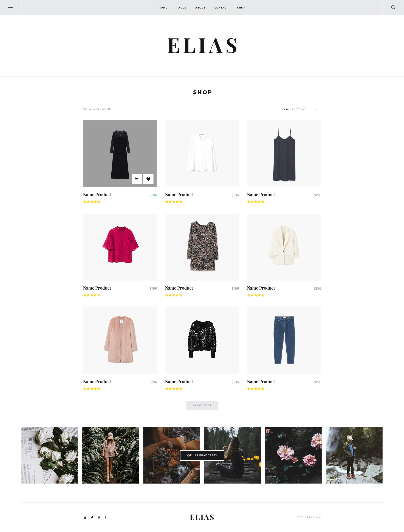
Task: Click the white roses Instagram photo
Action: pyautogui.click(x=50, y=455)
